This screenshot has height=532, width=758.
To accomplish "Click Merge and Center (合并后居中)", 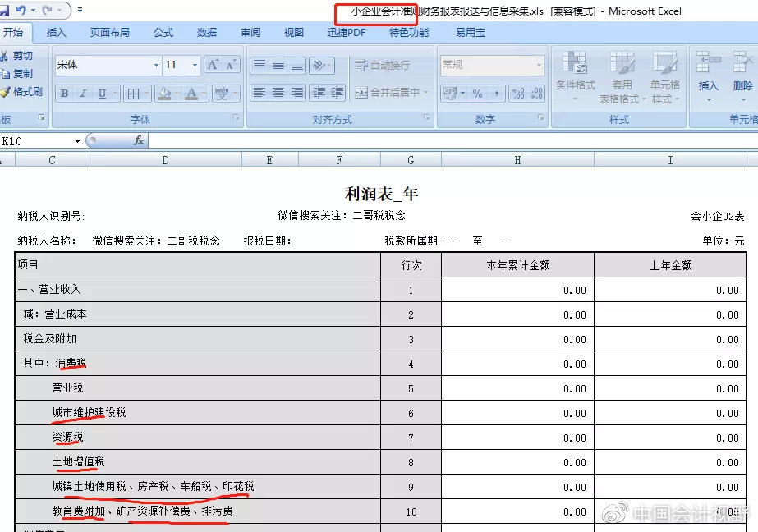I will [x=388, y=92].
